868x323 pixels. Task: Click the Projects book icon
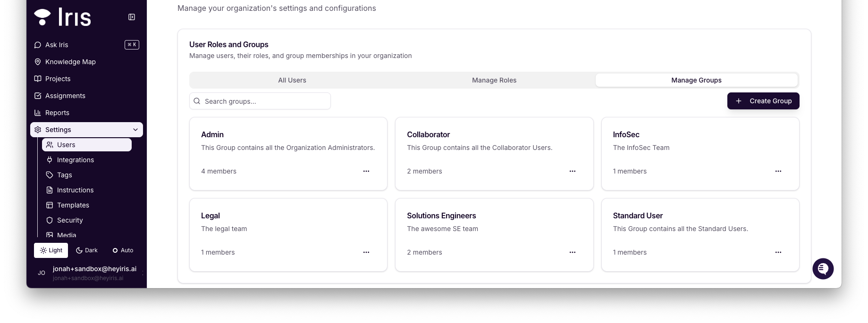[x=38, y=79]
